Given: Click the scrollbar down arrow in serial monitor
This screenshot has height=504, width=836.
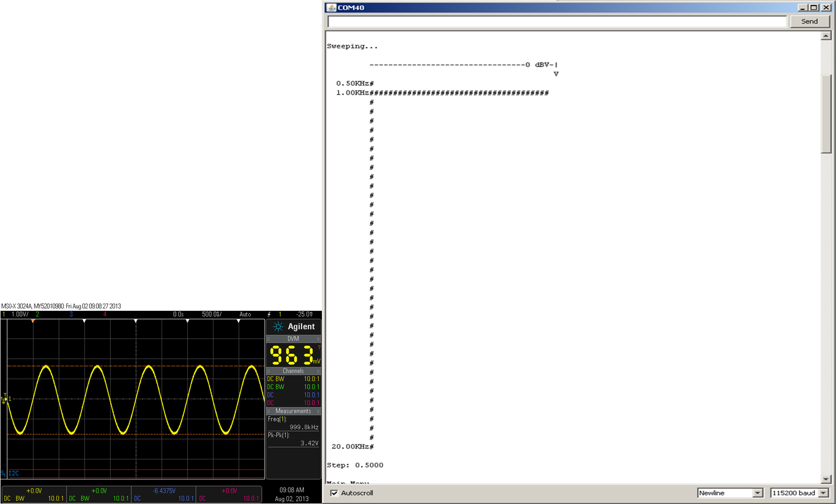Looking at the screenshot, I should (826, 479).
